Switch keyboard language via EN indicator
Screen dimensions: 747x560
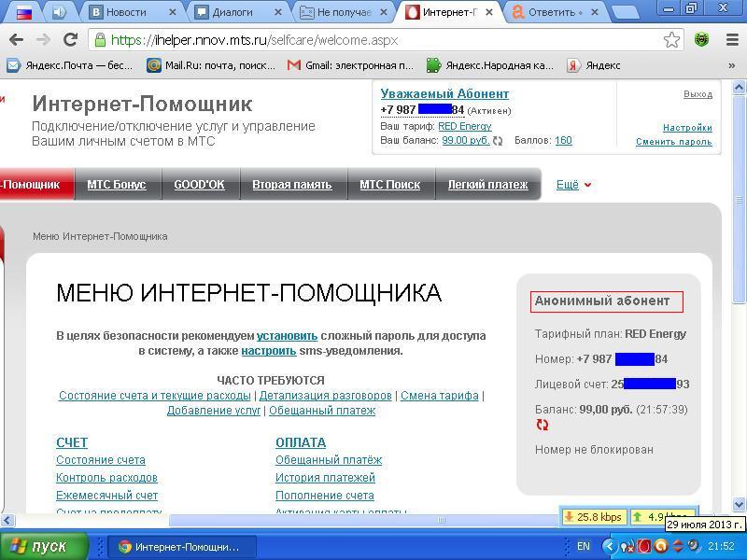(583, 546)
